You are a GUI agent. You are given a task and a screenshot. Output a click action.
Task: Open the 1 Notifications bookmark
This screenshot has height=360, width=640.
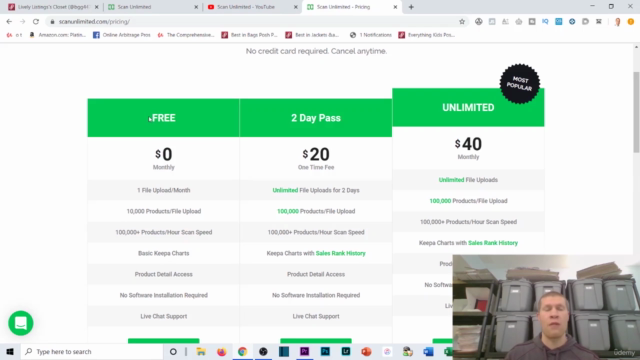coord(371,35)
